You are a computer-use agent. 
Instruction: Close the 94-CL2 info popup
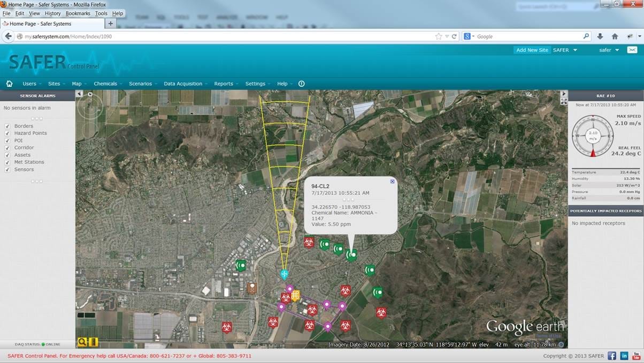click(x=392, y=182)
